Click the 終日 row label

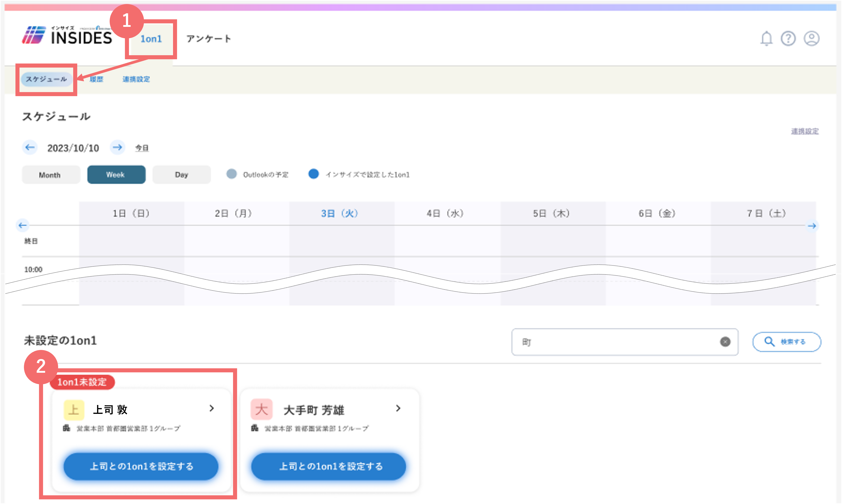coord(31,241)
